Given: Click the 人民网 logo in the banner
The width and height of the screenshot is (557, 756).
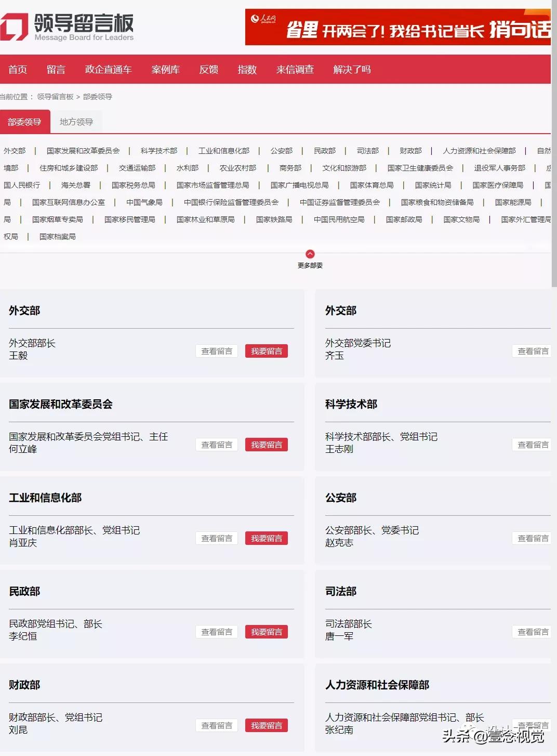Looking at the screenshot, I should 265,18.
